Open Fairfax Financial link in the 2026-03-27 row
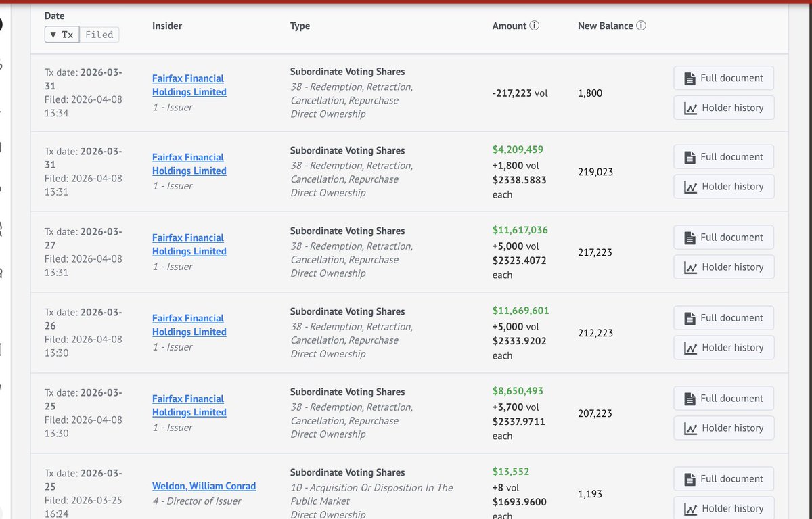This screenshot has height=519, width=812. 189,244
